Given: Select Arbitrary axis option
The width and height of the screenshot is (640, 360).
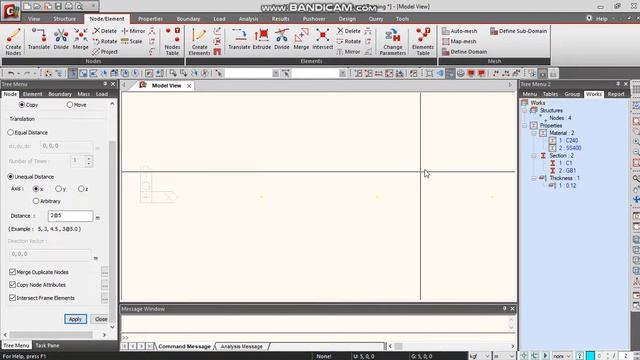Looking at the screenshot, I should click(x=36, y=201).
